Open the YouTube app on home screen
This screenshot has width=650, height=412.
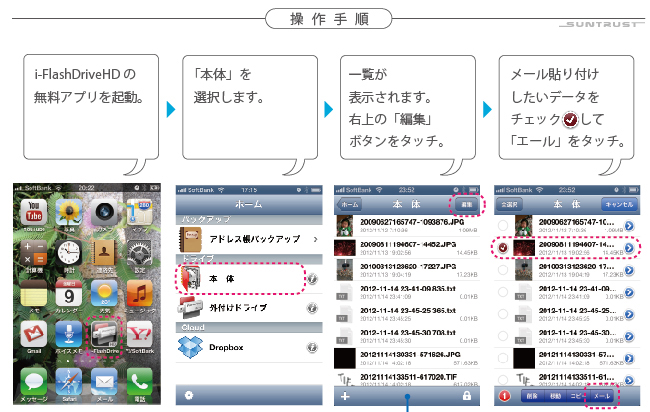pos(34,212)
